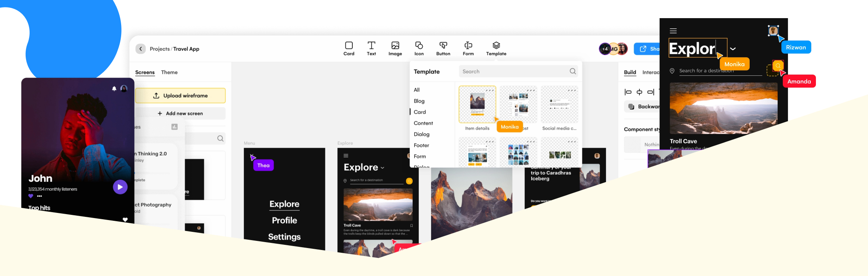
Task: Pick the Icon tool
Action: coord(419,48)
